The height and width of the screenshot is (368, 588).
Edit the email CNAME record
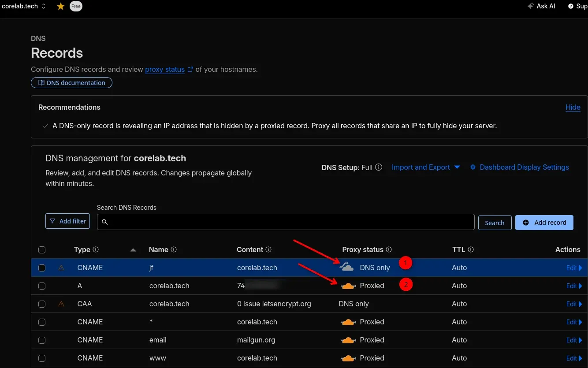(x=574, y=340)
